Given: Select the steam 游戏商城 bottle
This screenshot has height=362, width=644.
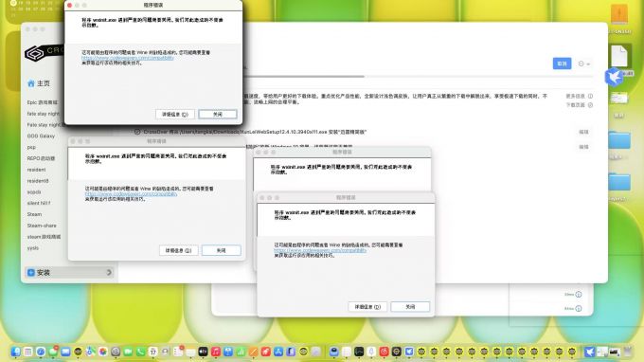Looking at the screenshot, I should [44, 237].
